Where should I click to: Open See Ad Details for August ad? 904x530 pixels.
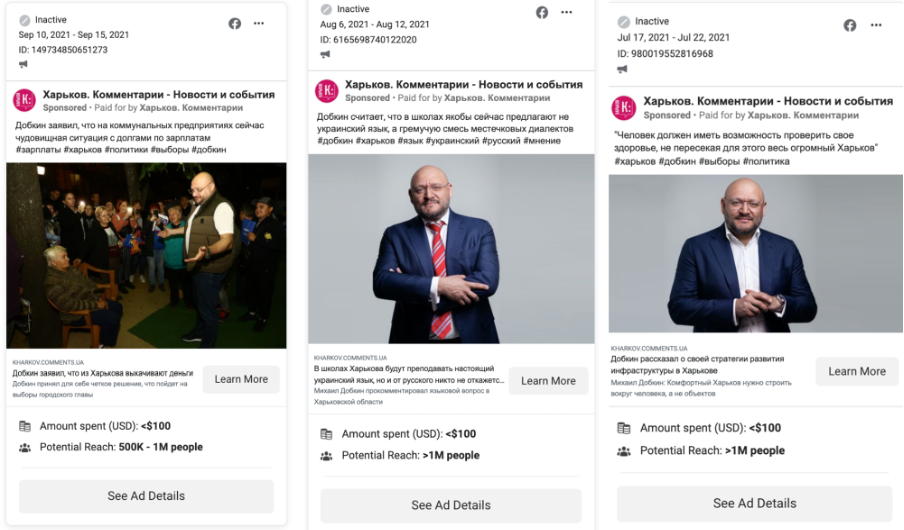tap(451, 505)
